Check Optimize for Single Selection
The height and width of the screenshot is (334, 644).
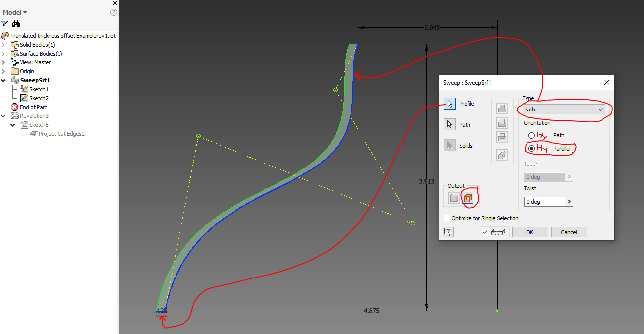click(x=447, y=218)
